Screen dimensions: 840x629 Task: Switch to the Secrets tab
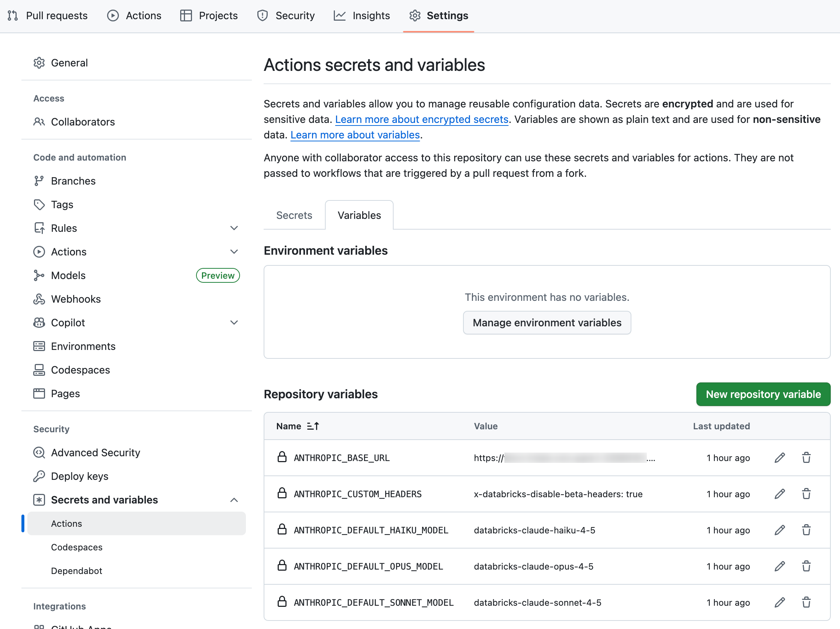pyautogui.click(x=294, y=215)
